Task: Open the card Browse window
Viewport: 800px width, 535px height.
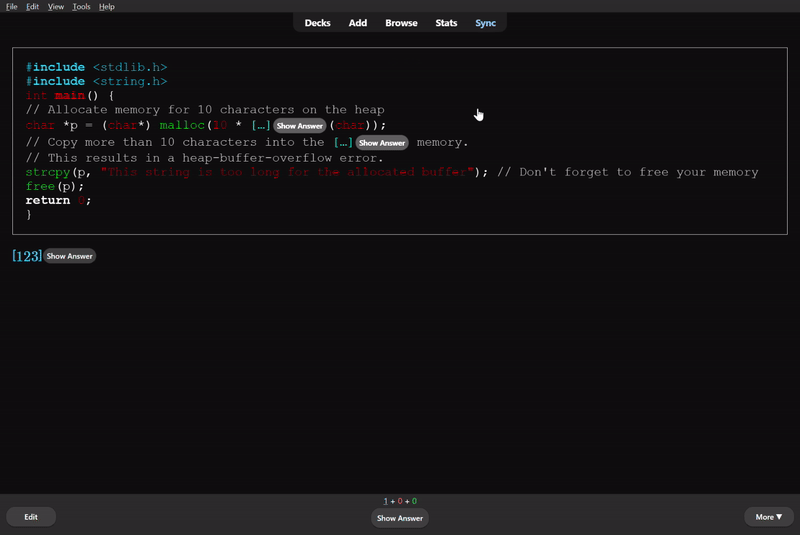Action: 401,23
